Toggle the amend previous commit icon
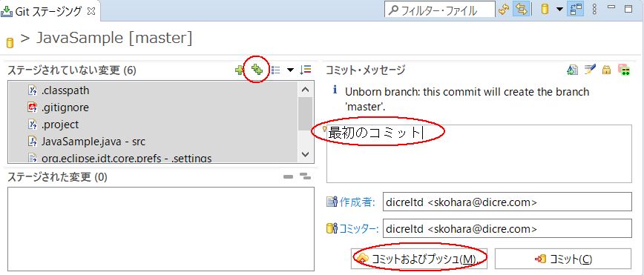Image resolution: width=644 pixels, height=275 pixels. point(572,70)
